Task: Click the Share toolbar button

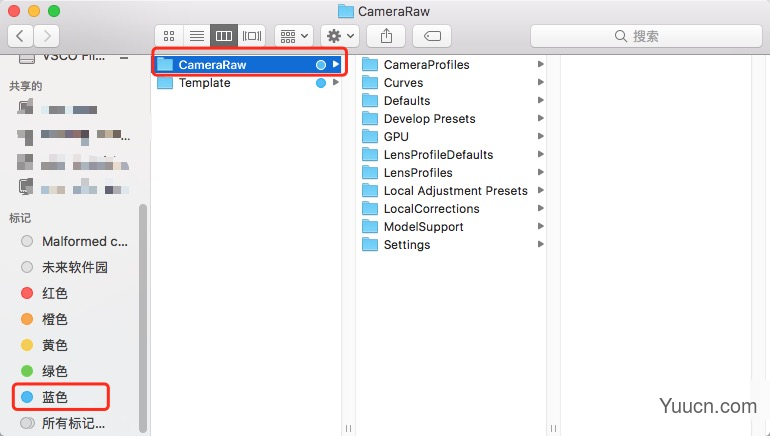Action: [x=386, y=36]
